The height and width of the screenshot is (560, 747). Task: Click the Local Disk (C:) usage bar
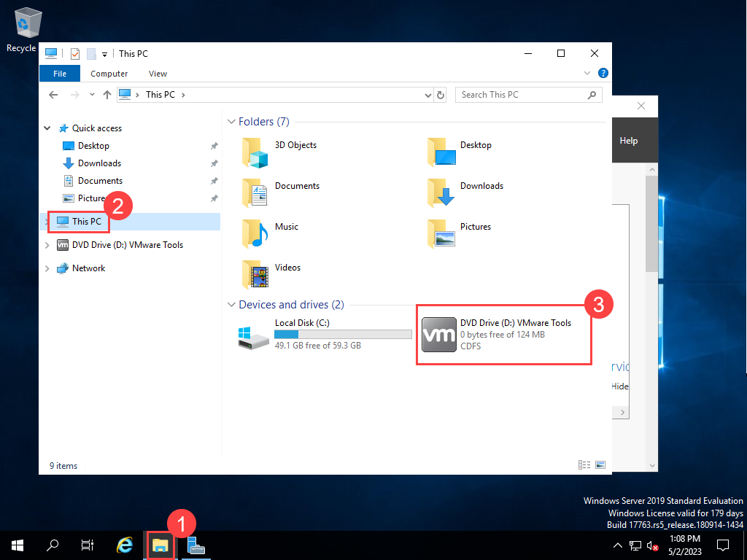pos(343,334)
